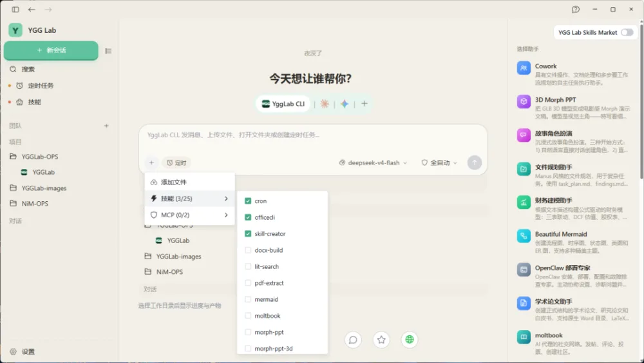Viewport: 644px width, 363px height.
Task: Open conversation list icon beside new chat
Action: tap(108, 51)
